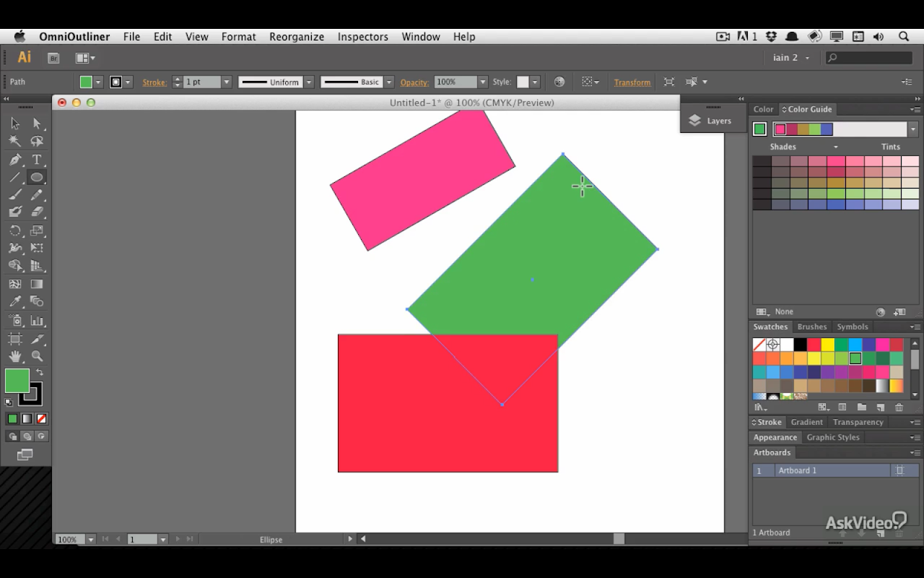The height and width of the screenshot is (578, 924).
Task: Open the Stroke panel link
Action: point(767,422)
